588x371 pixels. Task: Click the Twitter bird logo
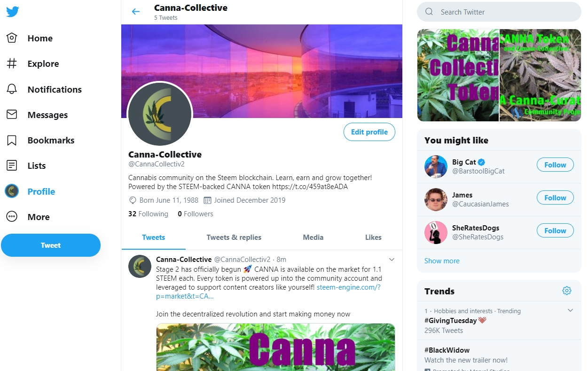pyautogui.click(x=12, y=12)
